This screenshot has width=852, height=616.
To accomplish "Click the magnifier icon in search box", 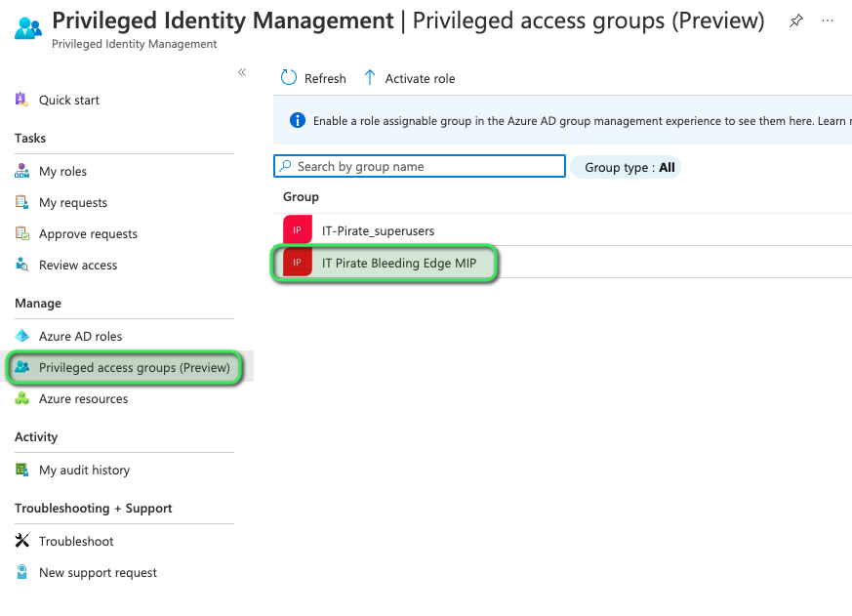I will (285, 166).
